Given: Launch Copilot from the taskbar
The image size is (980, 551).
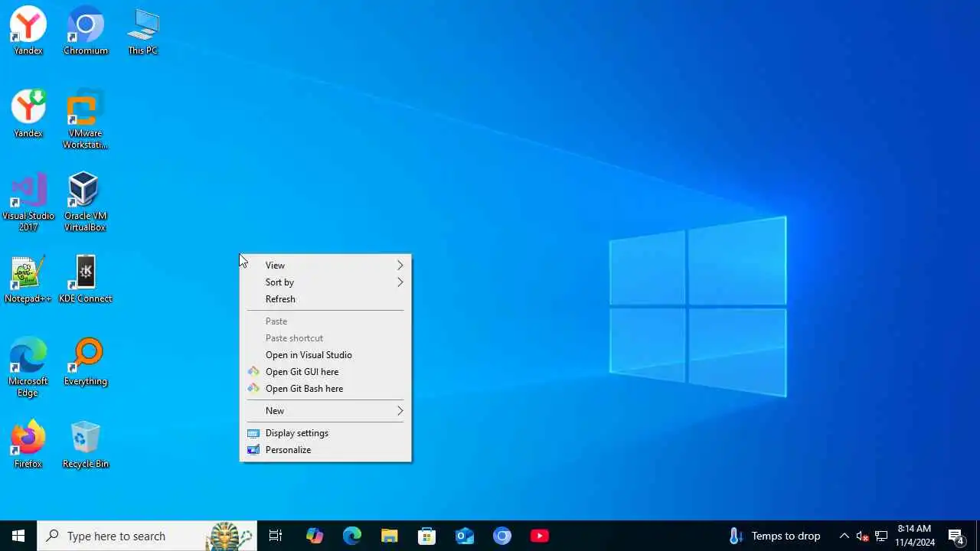Looking at the screenshot, I should [315, 536].
